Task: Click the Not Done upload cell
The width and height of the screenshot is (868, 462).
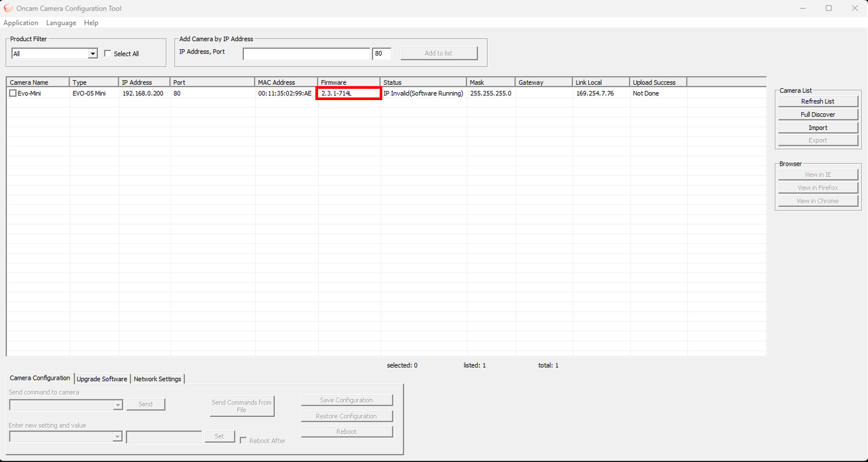Action: (646, 93)
